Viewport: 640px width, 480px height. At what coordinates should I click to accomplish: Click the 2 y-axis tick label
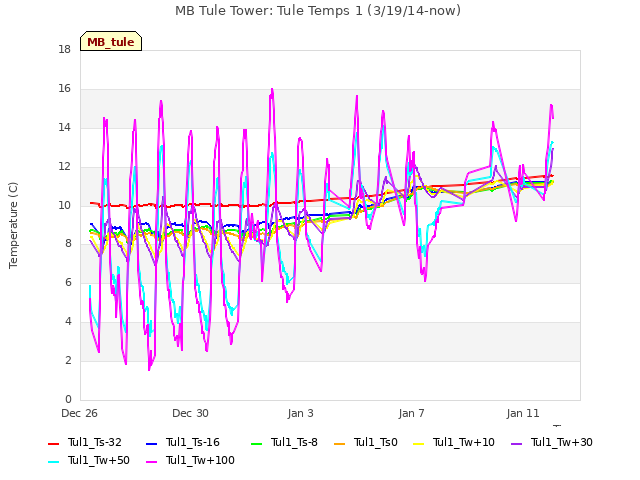point(68,360)
